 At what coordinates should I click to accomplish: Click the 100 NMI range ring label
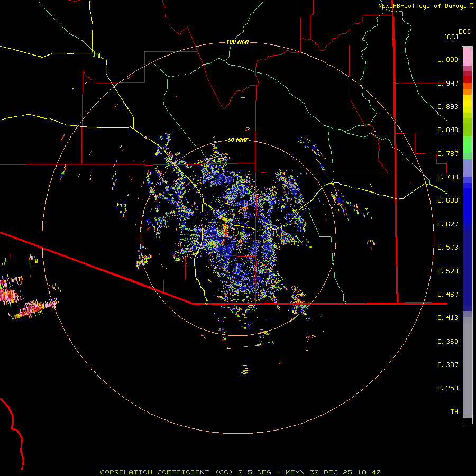237,42
